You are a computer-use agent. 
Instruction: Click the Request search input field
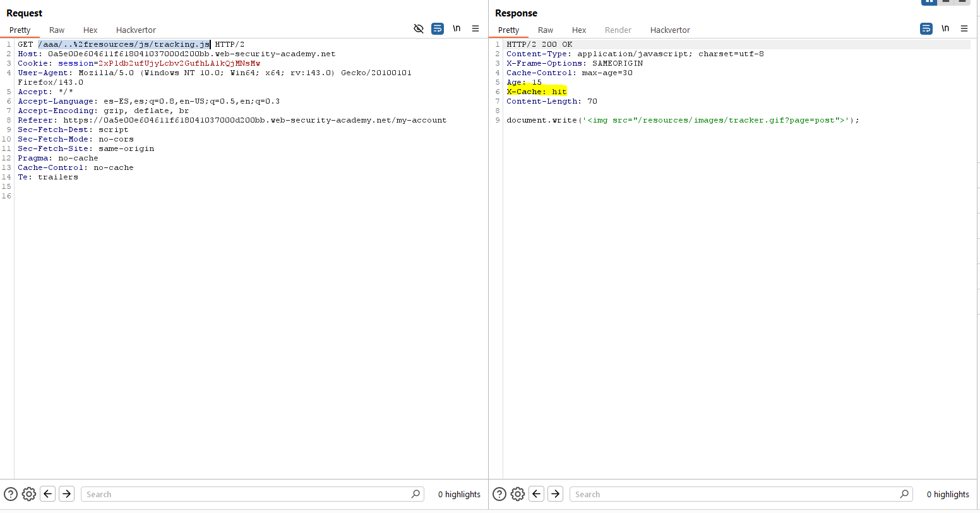click(x=246, y=494)
